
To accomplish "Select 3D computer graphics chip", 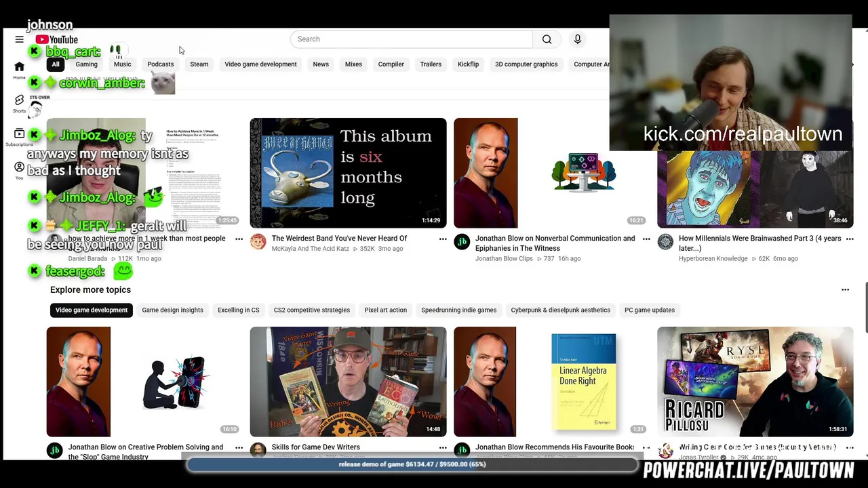I will [x=526, y=64].
